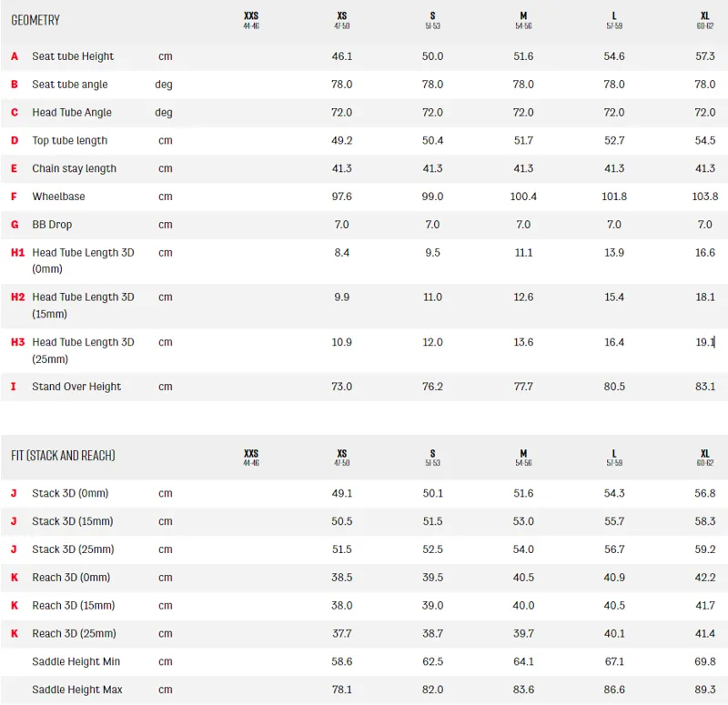Click the Chain stay length row label
This screenshot has width=728, height=705.
click(74, 168)
